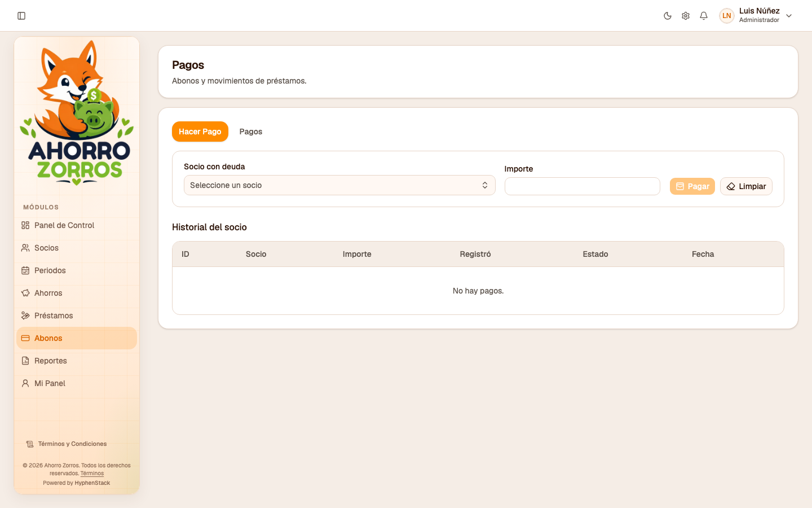Click the Historial del socio heading
The width and height of the screenshot is (812, 508).
[209, 227]
